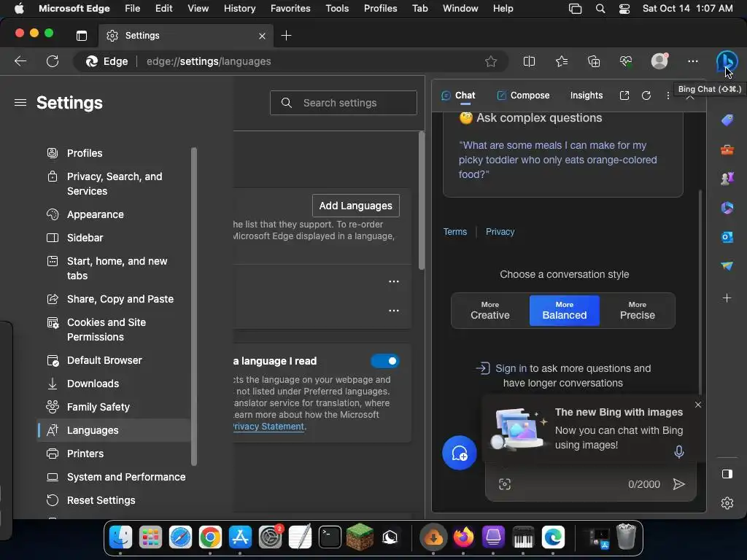Screen dimensions: 747x560
Task: Open the Games chess sidebar icon
Action: pos(727,179)
